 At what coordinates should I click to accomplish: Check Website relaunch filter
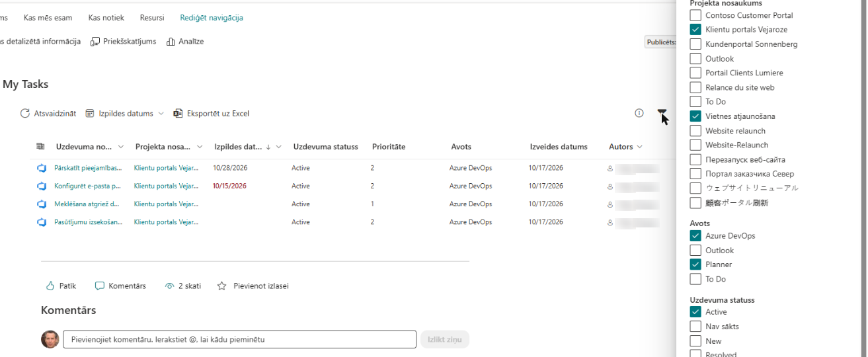(x=695, y=131)
